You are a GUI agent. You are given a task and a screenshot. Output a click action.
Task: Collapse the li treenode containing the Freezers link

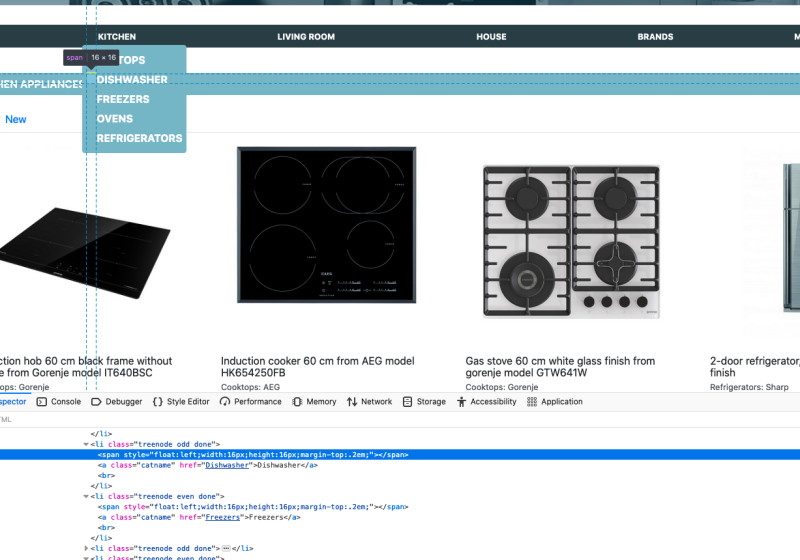[86, 496]
